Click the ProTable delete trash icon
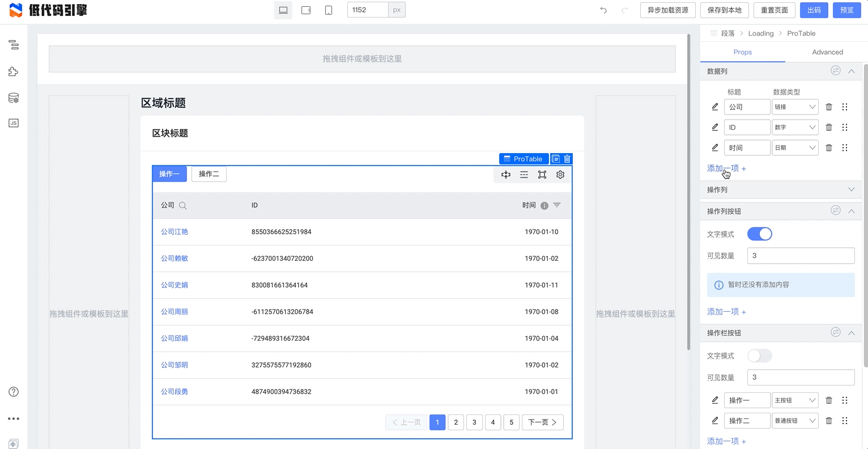The width and height of the screenshot is (868, 449). 567,159
